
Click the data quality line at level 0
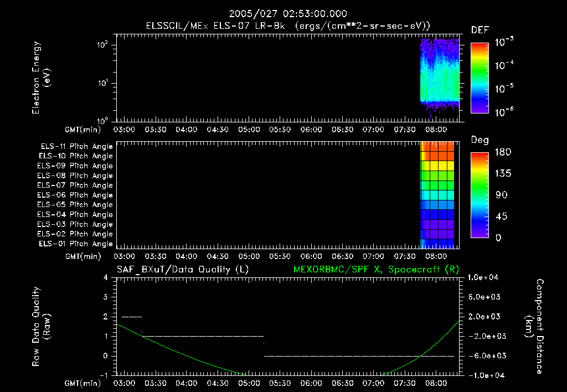coord(359,356)
